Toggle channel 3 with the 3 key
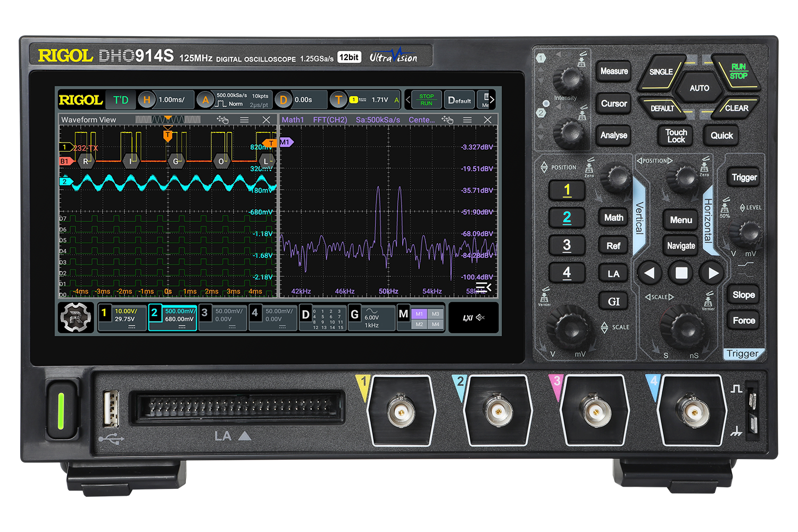The width and height of the screenshot is (798, 532). 567,245
